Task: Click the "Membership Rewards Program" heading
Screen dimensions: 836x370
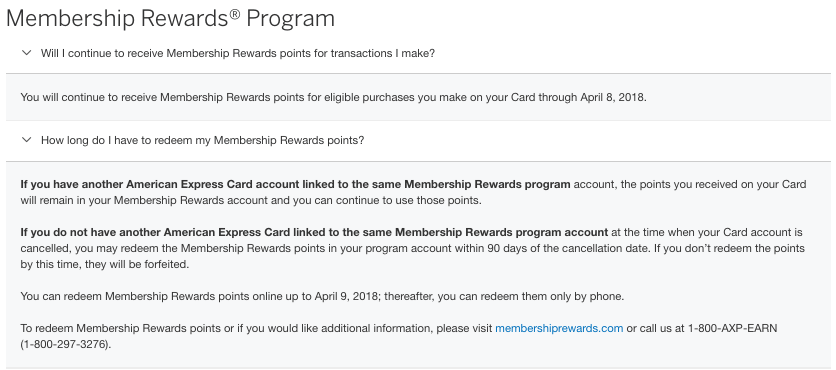Action: (171, 19)
